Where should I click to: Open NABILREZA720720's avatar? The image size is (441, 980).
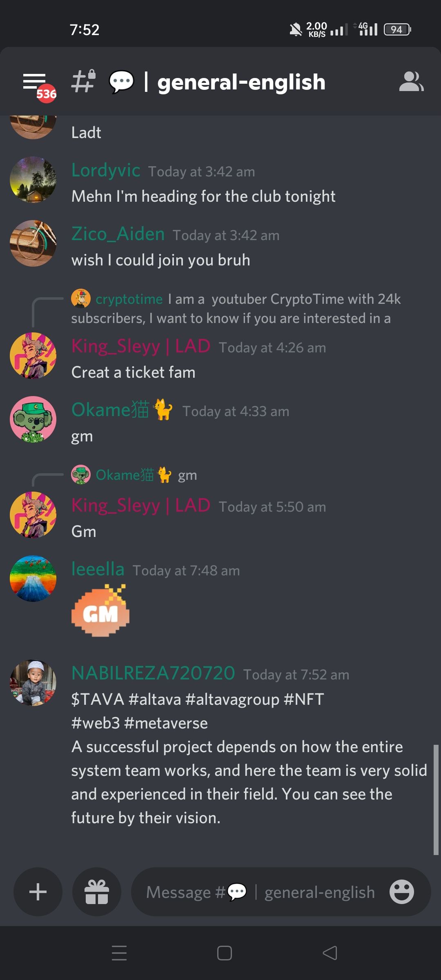(x=33, y=683)
